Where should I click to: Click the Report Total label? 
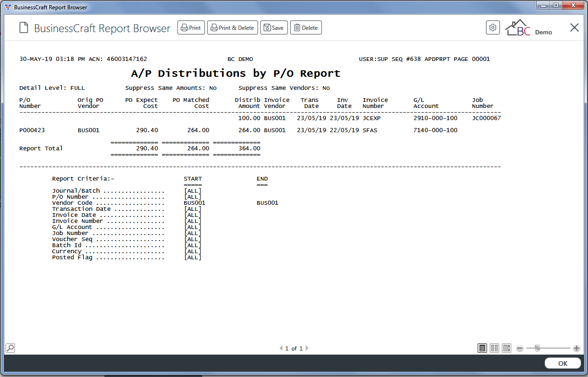click(41, 148)
